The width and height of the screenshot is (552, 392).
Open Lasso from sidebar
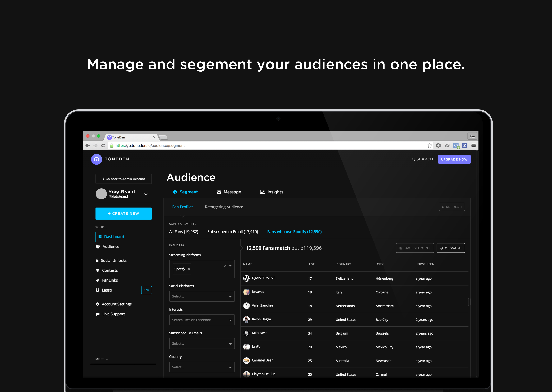[107, 290]
